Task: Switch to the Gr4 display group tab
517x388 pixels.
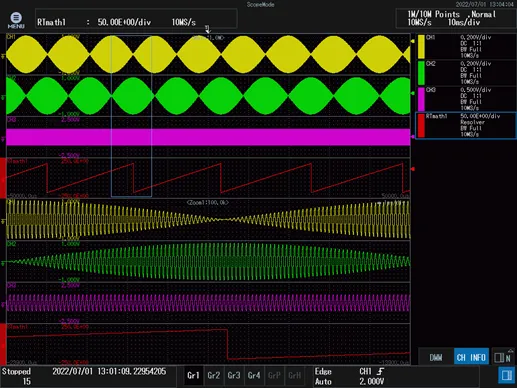Action: tap(254, 376)
